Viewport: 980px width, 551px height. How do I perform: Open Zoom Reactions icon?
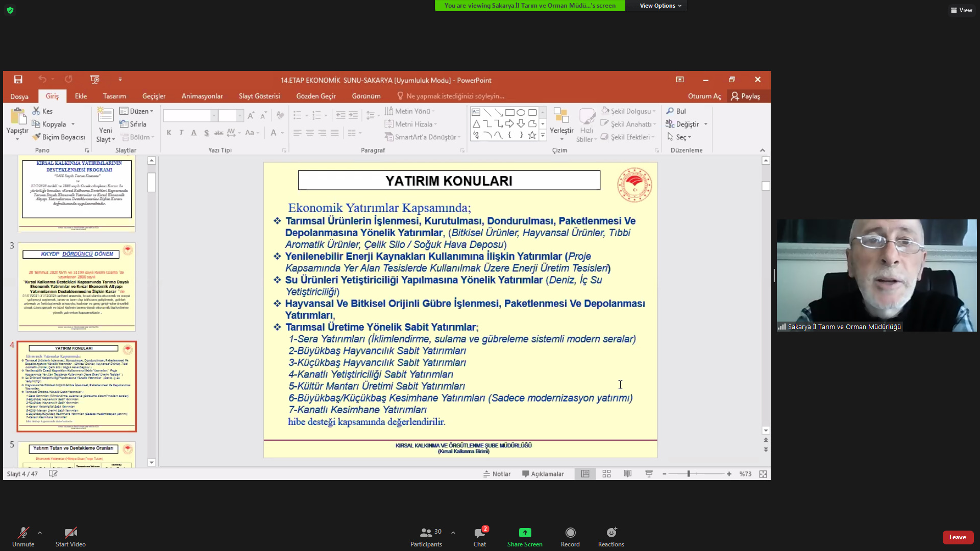point(611,533)
